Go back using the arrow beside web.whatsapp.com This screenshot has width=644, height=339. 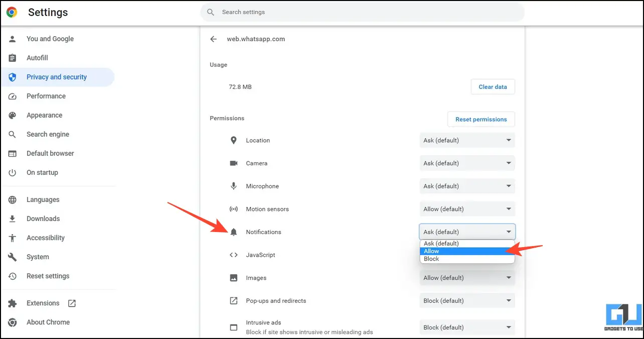tap(214, 39)
